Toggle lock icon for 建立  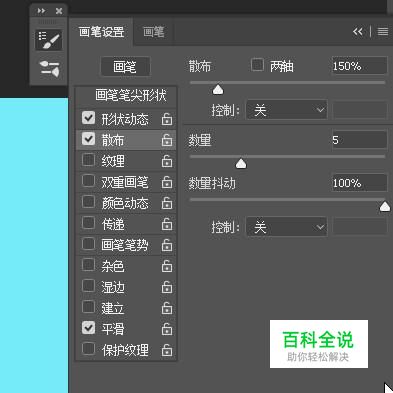coord(167,308)
